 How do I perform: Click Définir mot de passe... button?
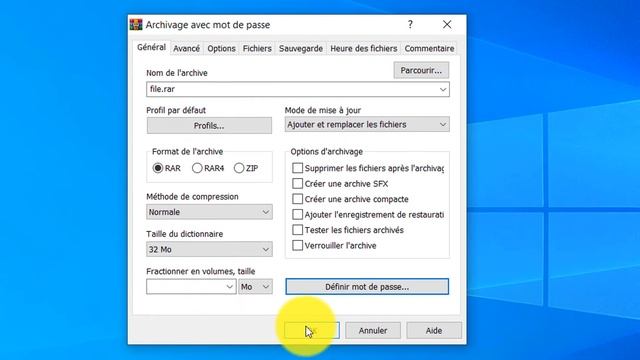click(367, 287)
